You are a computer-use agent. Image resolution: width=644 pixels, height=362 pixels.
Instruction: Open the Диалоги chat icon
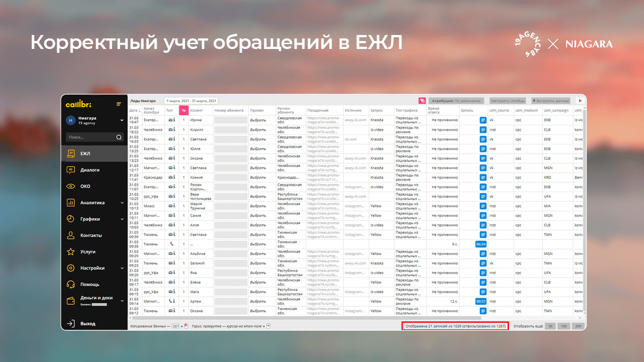tap(71, 170)
